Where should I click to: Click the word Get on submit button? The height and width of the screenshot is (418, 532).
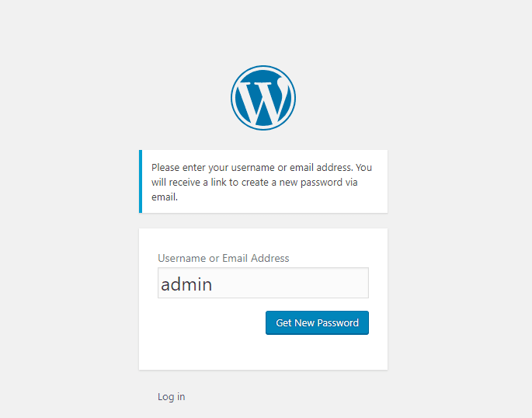pos(283,322)
